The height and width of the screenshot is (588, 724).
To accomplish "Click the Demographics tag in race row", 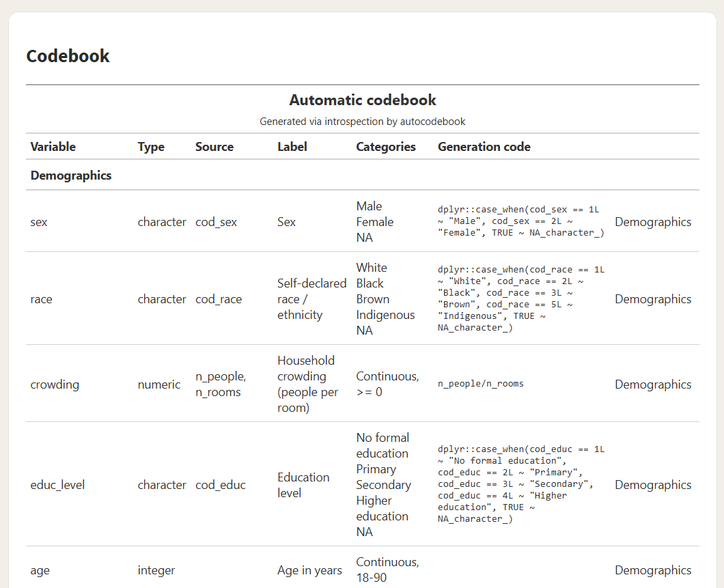I will point(653,299).
